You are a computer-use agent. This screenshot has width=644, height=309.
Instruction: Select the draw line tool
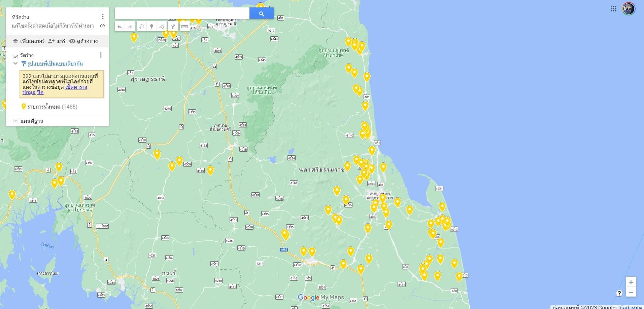point(162,27)
